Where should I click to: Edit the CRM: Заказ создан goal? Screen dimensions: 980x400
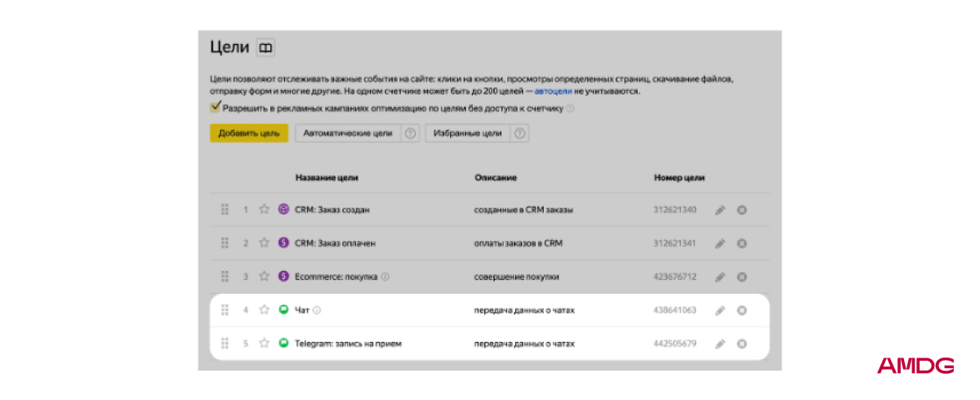(719, 210)
